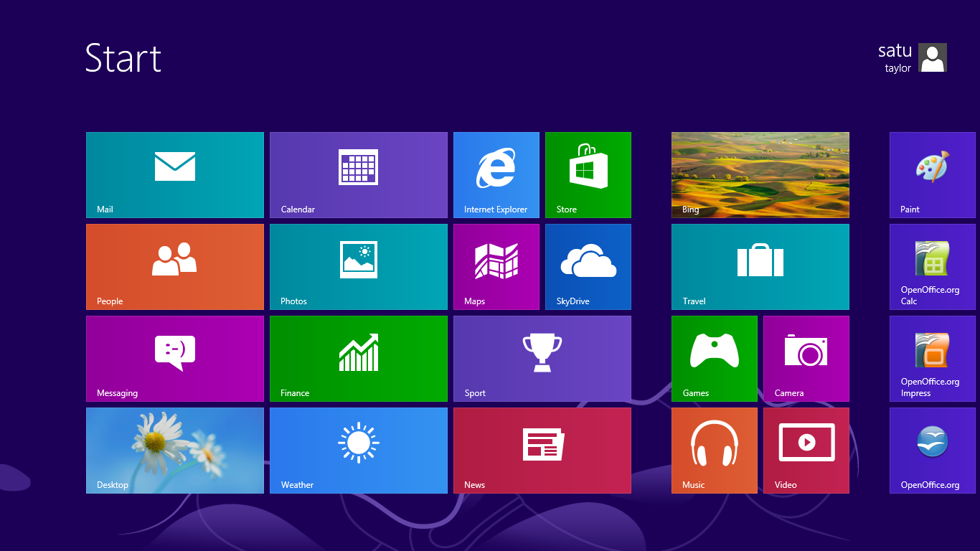Launch OpenOffice.org Calc tile
Screen dimensions: 980x551
click(933, 267)
